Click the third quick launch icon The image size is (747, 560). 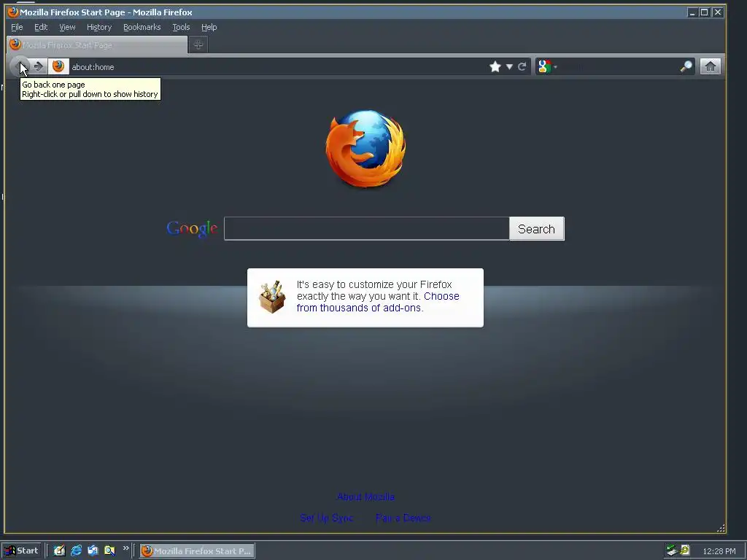pos(93,551)
